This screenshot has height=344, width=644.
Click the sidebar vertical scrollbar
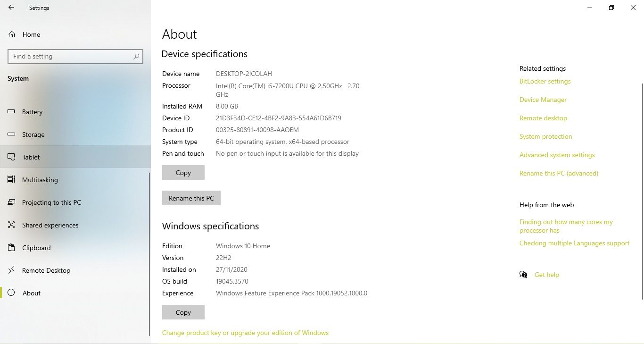[149, 254]
